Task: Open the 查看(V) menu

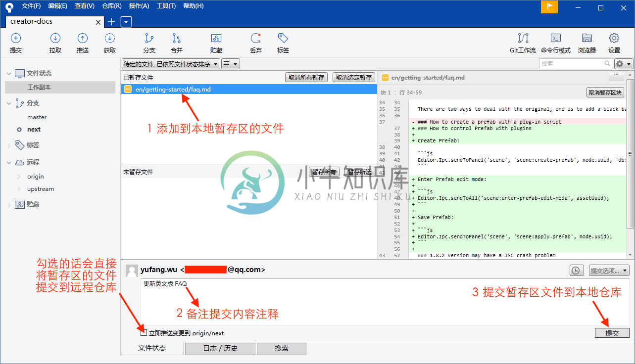Action: (84, 6)
